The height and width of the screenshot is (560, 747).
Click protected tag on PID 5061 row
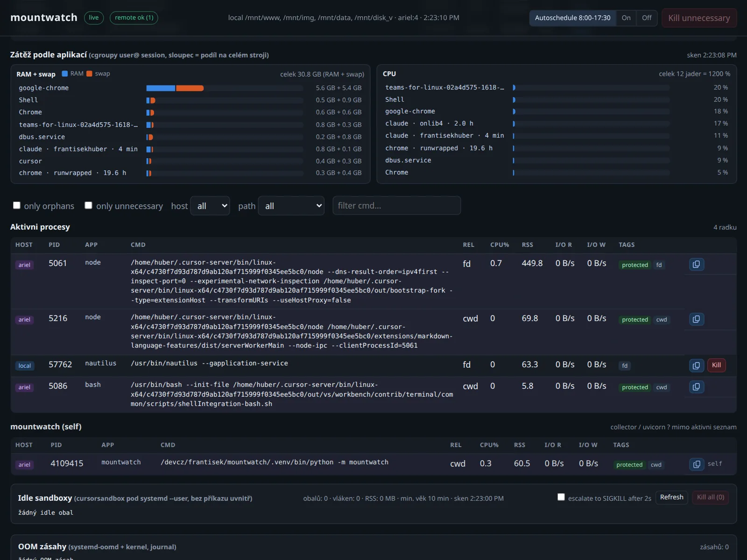point(635,265)
